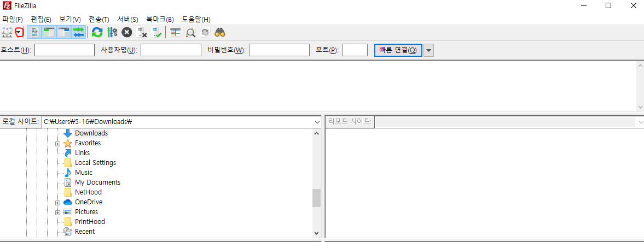Viewport: 644px width, 242px height.
Task: Click the 비밀번호(W) input field
Action: pyautogui.click(x=279, y=50)
